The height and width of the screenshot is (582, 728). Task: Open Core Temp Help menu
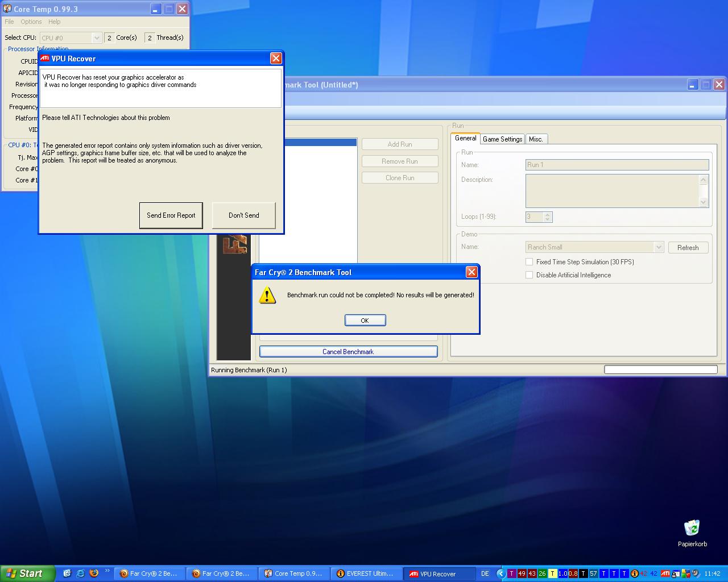(x=54, y=22)
